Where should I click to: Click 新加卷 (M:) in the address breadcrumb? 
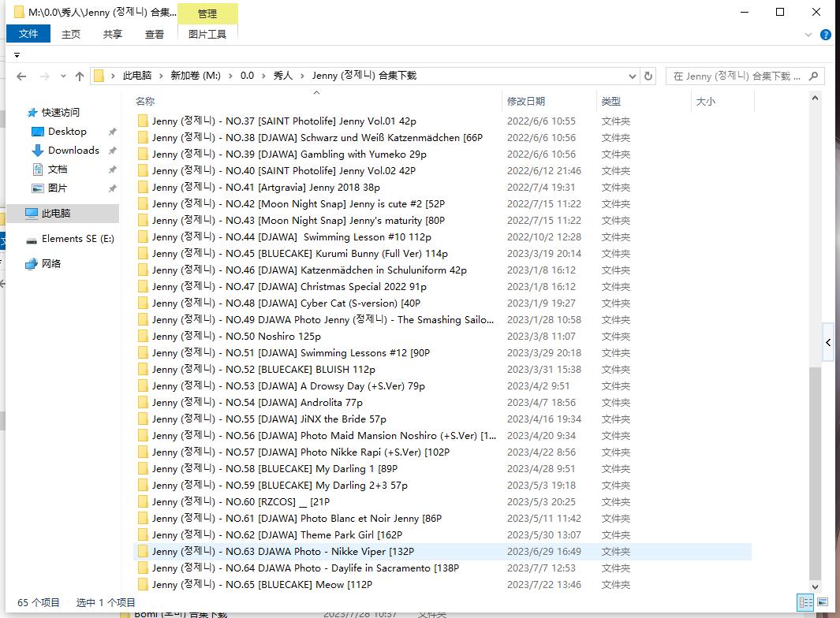196,76
